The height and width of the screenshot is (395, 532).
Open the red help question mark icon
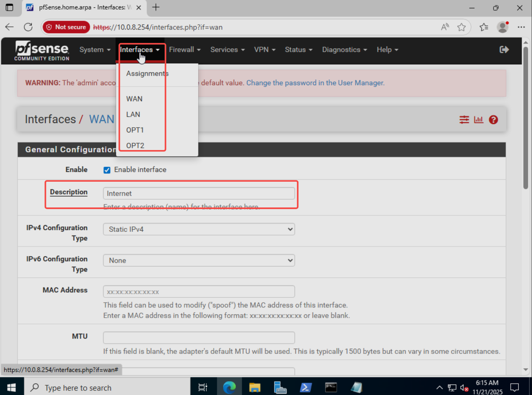[493, 120]
